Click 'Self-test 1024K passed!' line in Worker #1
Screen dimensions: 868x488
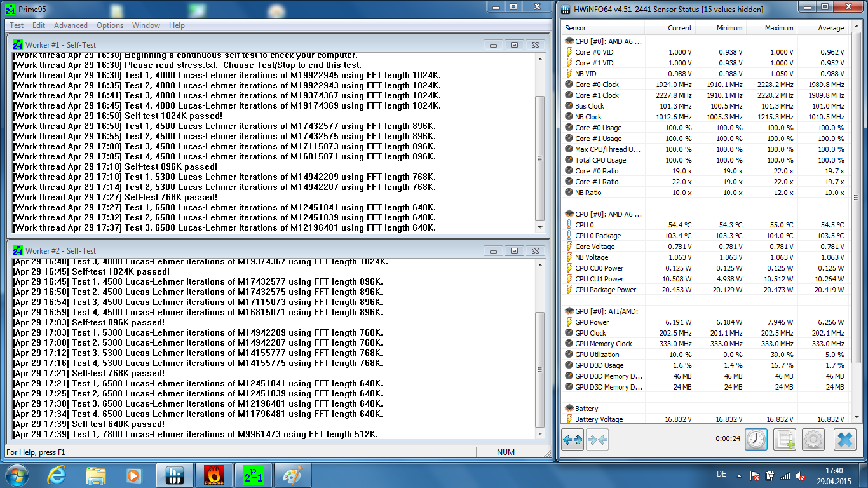173,116
